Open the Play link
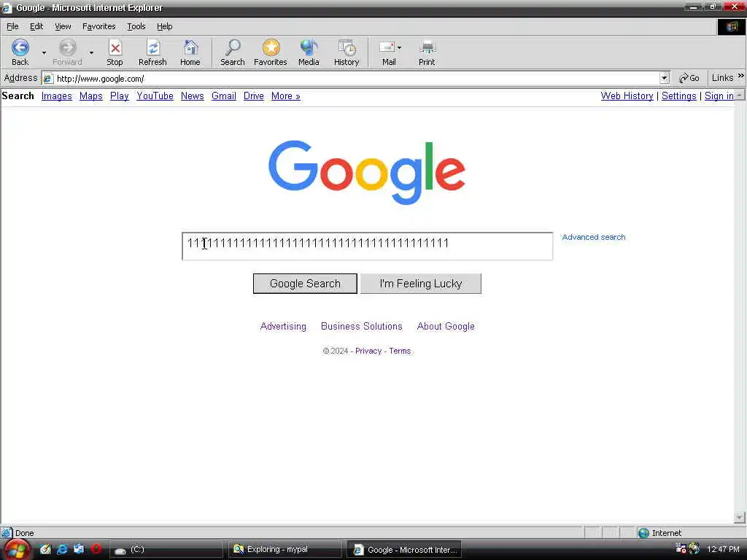The image size is (747, 560). [119, 96]
